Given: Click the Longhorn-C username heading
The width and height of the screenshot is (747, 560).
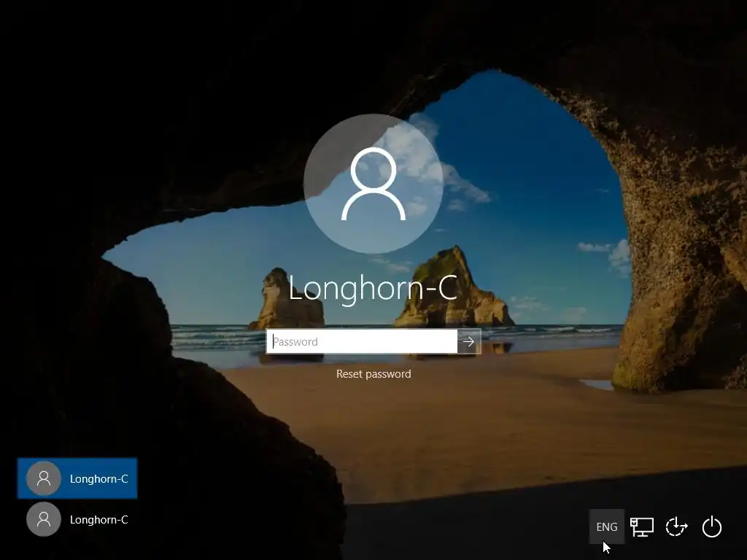Looking at the screenshot, I should click(373, 289).
